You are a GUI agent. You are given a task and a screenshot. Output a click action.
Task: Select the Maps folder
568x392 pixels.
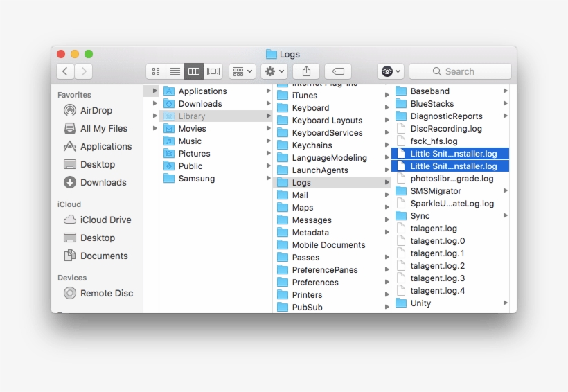(332, 208)
